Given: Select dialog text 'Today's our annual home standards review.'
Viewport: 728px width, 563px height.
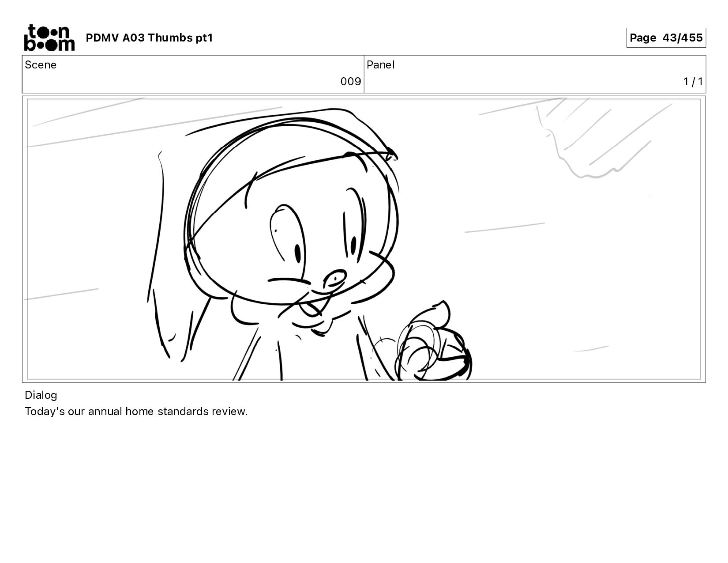Looking at the screenshot, I should pos(136,412).
